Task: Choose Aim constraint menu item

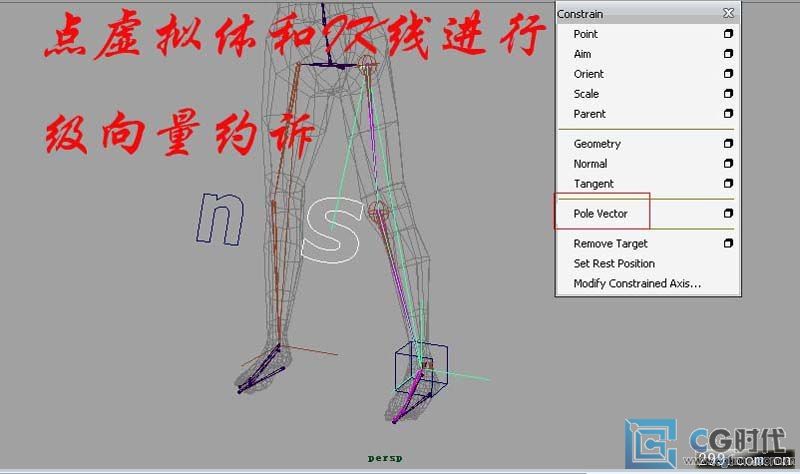Action: (582, 54)
